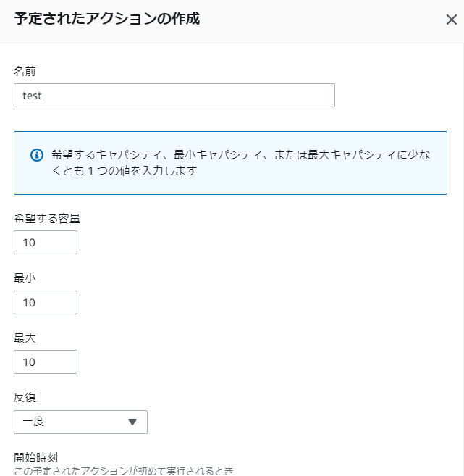The image size is (464, 476).
Task: Click the 反復 label
Action: click(x=25, y=397)
